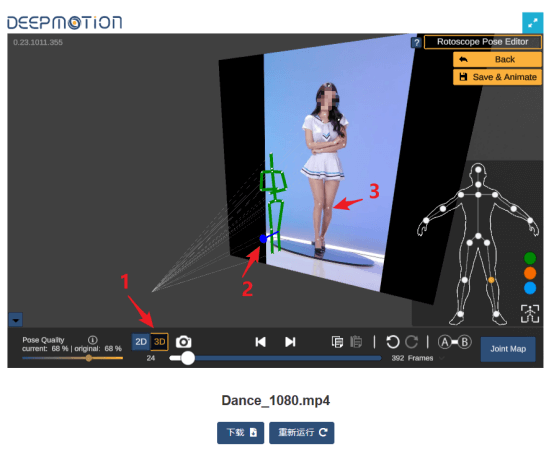Open the help question mark icon
The width and height of the screenshot is (554, 460).
pos(417,43)
